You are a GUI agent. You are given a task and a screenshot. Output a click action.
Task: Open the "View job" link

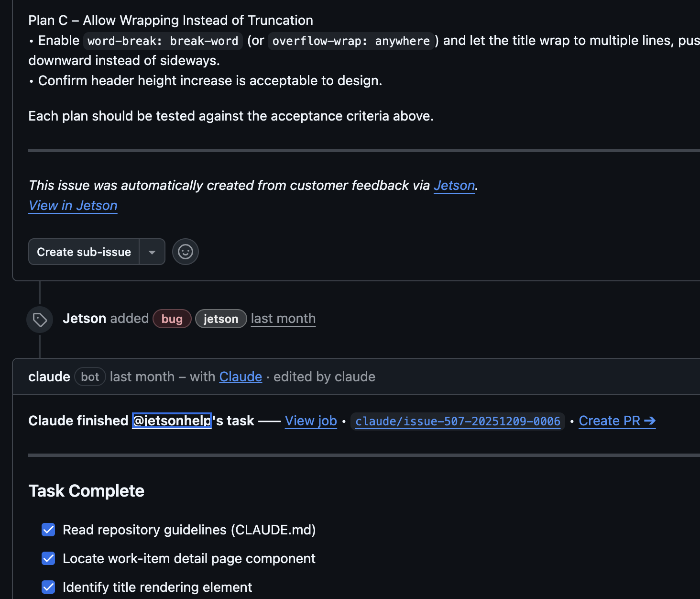[310, 421]
